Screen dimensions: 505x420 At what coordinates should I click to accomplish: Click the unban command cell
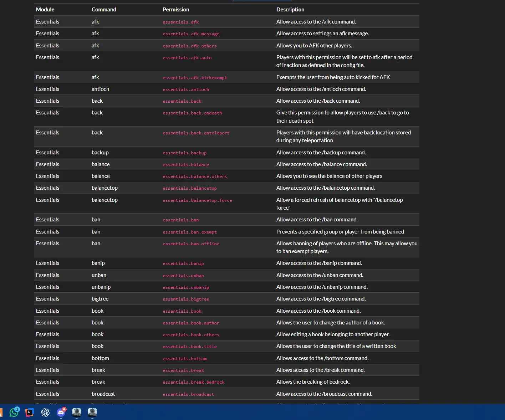pyautogui.click(x=99, y=275)
